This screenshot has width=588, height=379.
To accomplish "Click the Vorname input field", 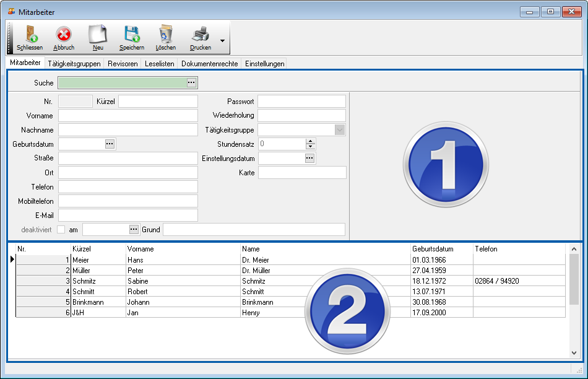I will pos(128,116).
